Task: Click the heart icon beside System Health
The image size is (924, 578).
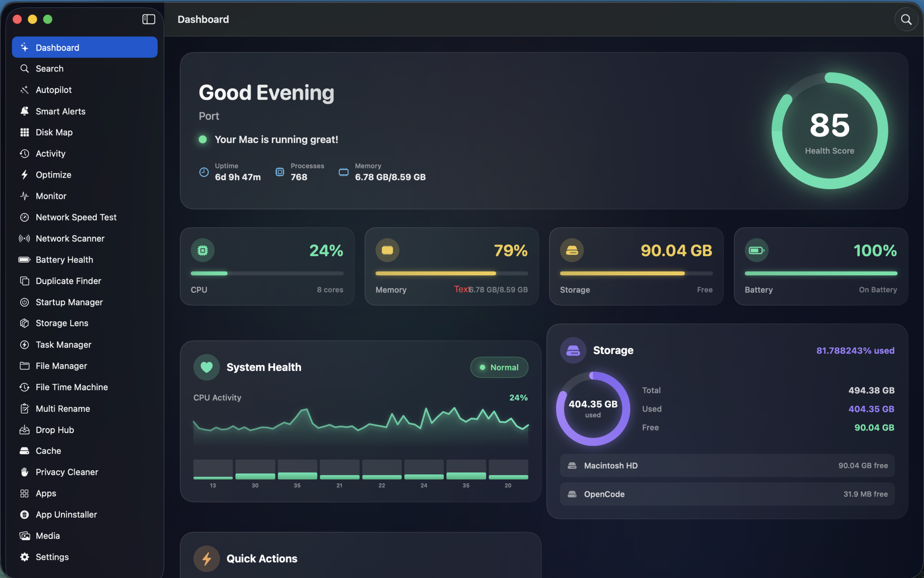Action: (206, 367)
